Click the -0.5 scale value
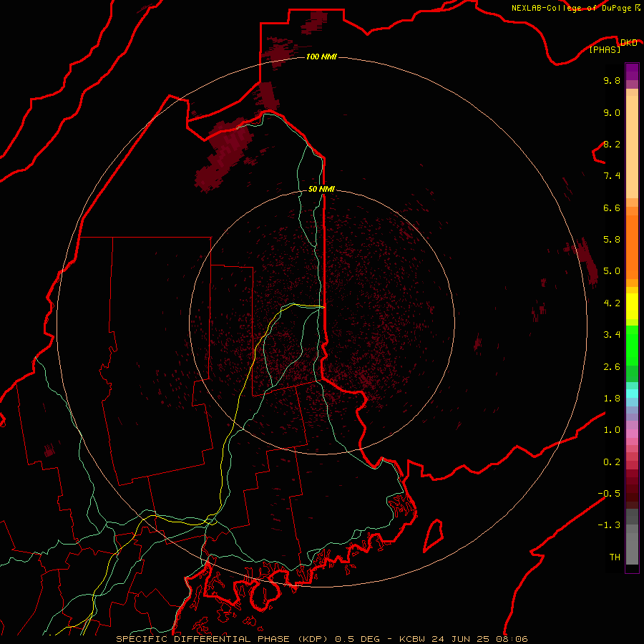The width and height of the screenshot is (644, 644). [609, 494]
